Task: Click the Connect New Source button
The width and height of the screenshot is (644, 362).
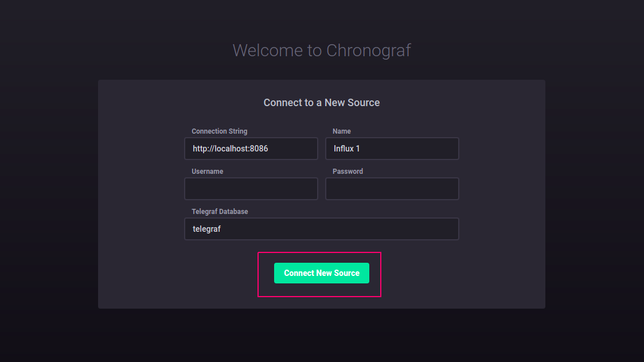Action: pyautogui.click(x=322, y=273)
